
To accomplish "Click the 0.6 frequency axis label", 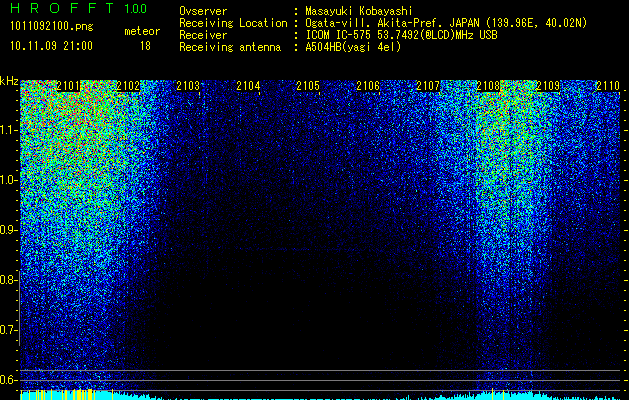I will [x=8, y=380].
